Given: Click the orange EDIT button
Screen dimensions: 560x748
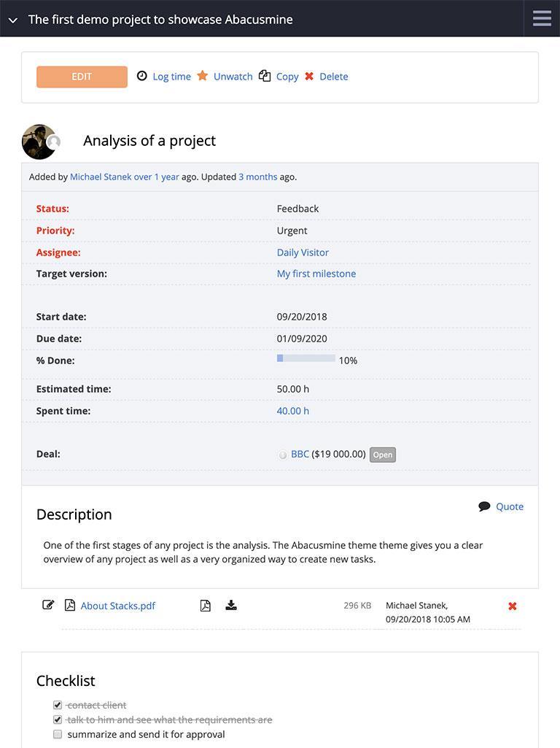Looking at the screenshot, I should (82, 77).
